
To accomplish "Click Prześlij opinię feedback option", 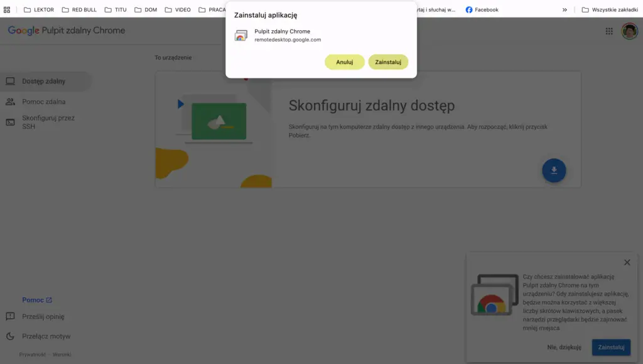I will click(43, 317).
